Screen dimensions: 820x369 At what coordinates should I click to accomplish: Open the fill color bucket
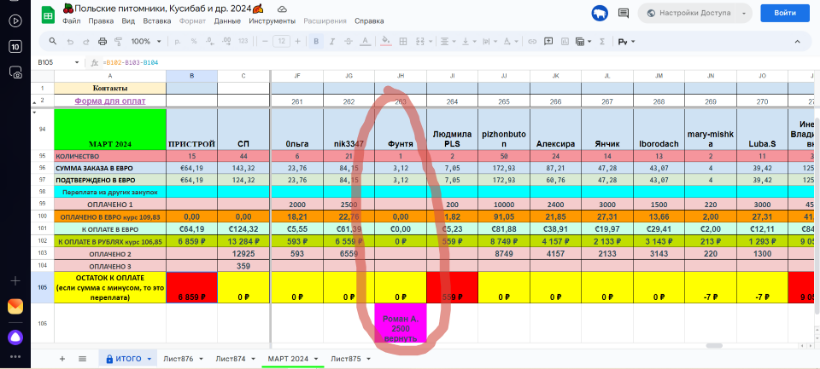tap(386, 41)
